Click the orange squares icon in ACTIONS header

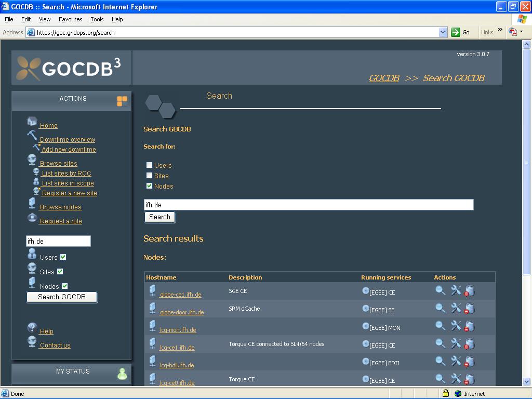point(122,101)
